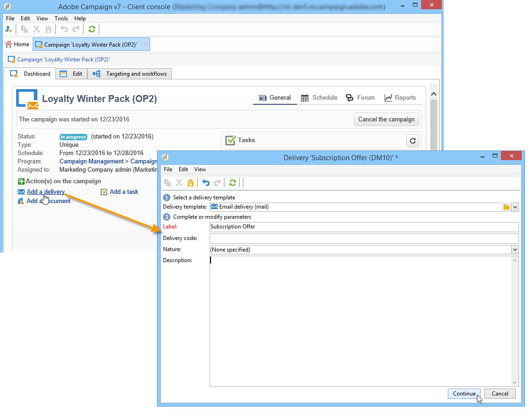The height and width of the screenshot is (420, 531).
Task: Click Continue button in Delivery window
Action: (x=464, y=394)
